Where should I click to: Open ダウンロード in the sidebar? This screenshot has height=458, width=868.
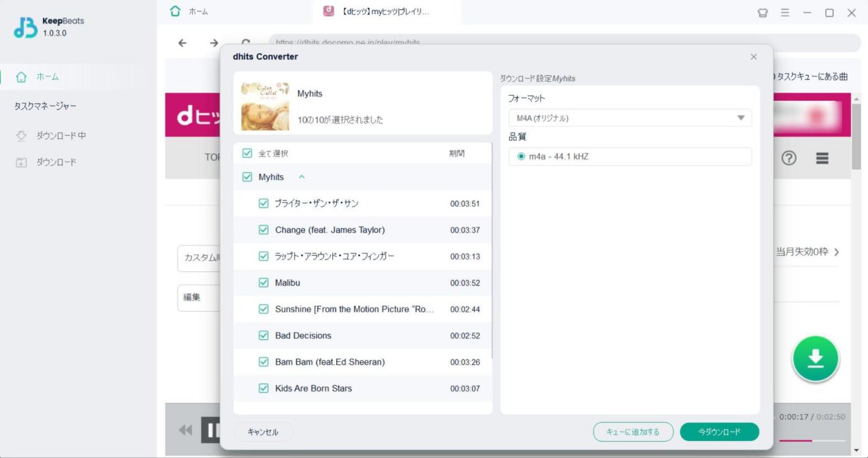[56, 163]
